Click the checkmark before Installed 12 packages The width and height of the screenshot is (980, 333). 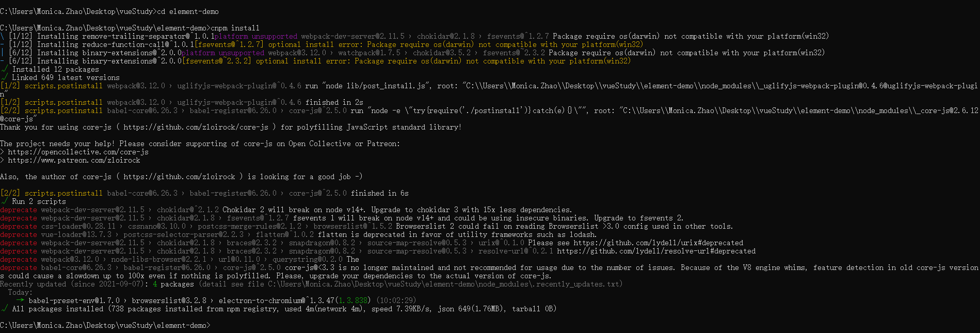click(x=4, y=69)
